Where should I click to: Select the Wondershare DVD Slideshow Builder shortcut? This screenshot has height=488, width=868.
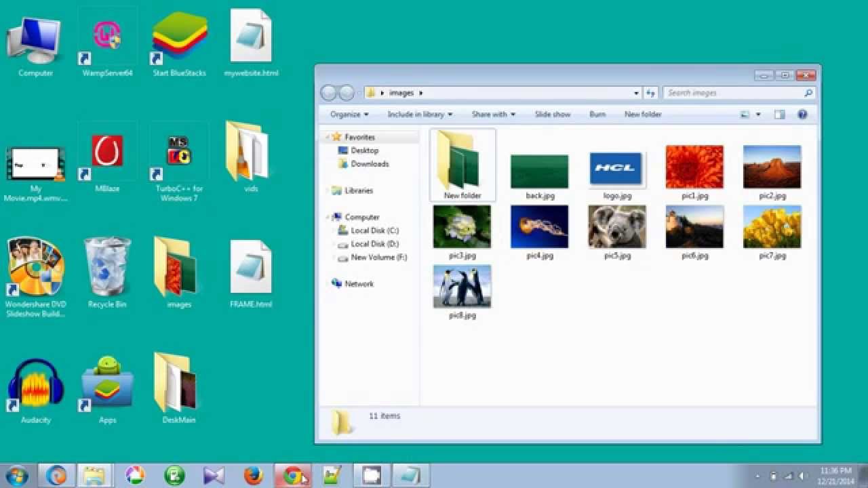click(x=35, y=278)
